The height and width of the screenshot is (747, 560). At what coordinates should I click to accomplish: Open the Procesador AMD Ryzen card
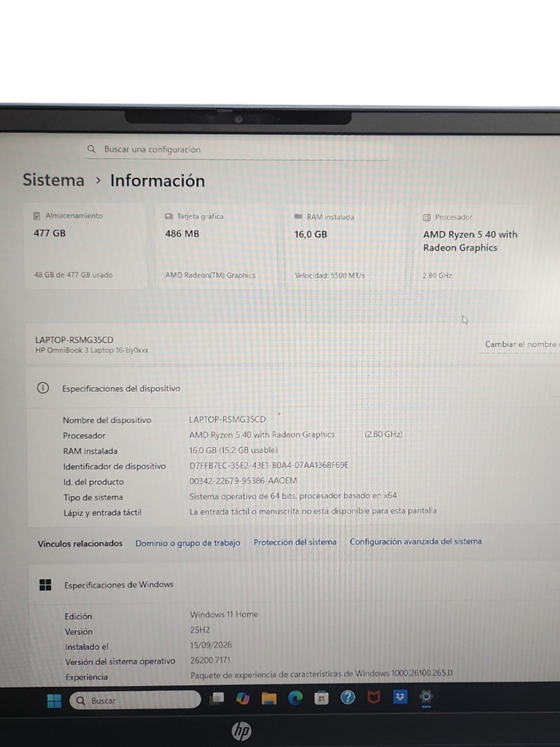click(x=474, y=247)
